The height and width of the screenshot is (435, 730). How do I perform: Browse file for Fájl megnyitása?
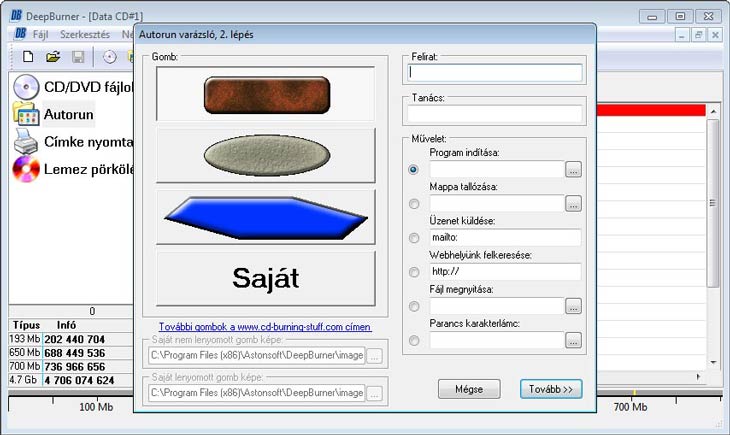click(x=573, y=306)
